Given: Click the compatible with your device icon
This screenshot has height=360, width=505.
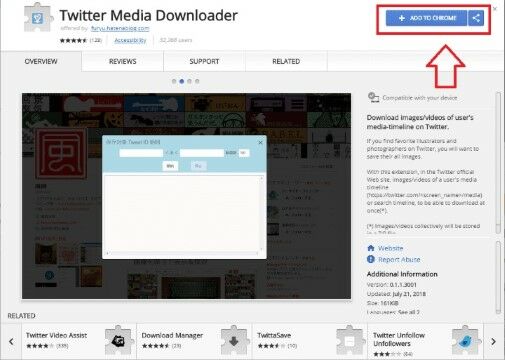Looking at the screenshot, I should (x=373, y=98).
